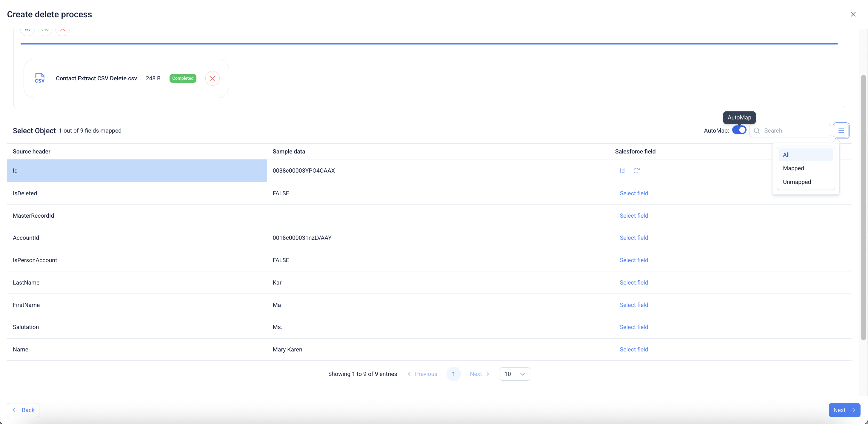The image size is (868, 424).
Task: Select All in the filter menu
Action: [x=786, y=155]
